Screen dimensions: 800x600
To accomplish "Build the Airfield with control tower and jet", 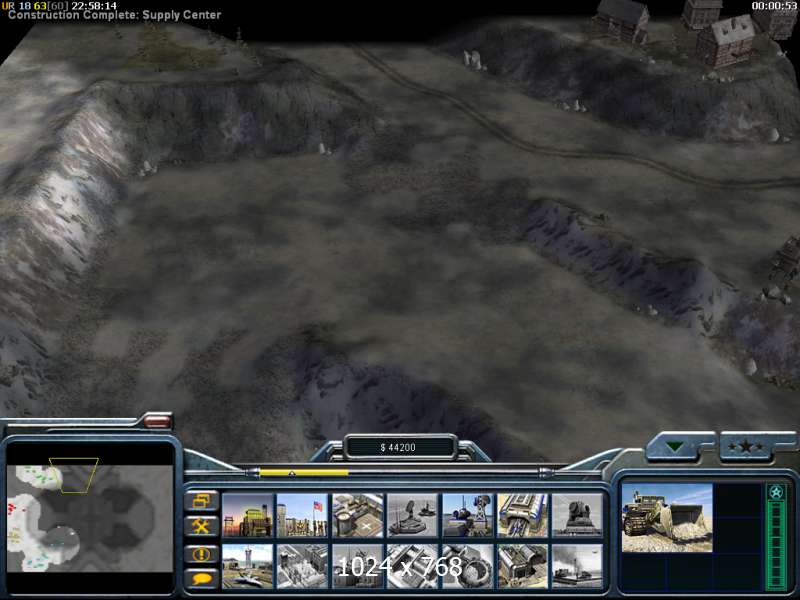I will (248, 566).
